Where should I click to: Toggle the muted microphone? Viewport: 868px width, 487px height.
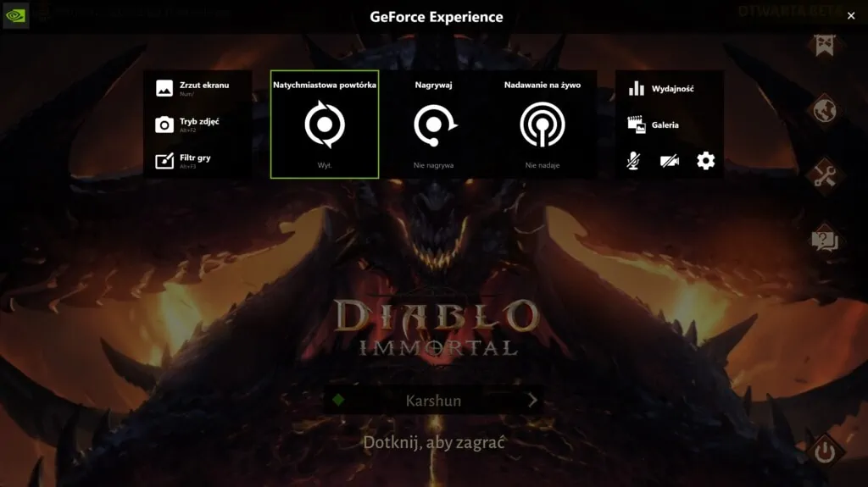(633, 161)
